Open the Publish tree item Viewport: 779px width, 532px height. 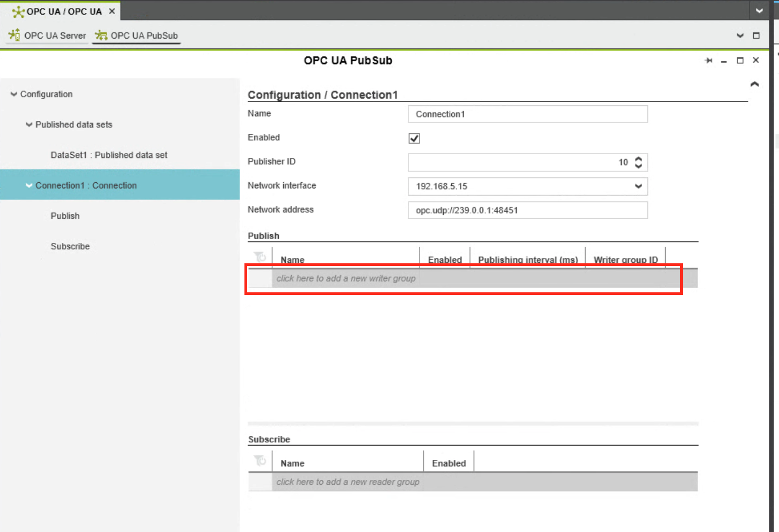tap(65, 216)
